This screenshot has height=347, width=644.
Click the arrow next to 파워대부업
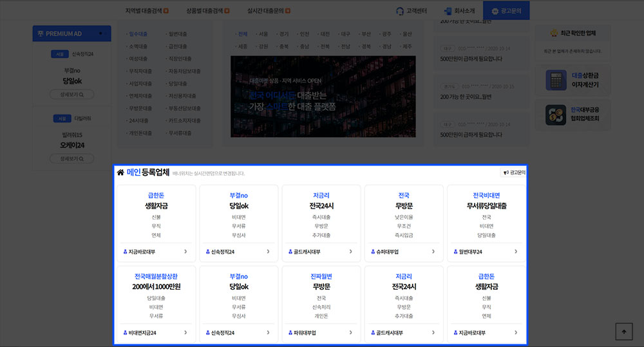coord(351,333)
